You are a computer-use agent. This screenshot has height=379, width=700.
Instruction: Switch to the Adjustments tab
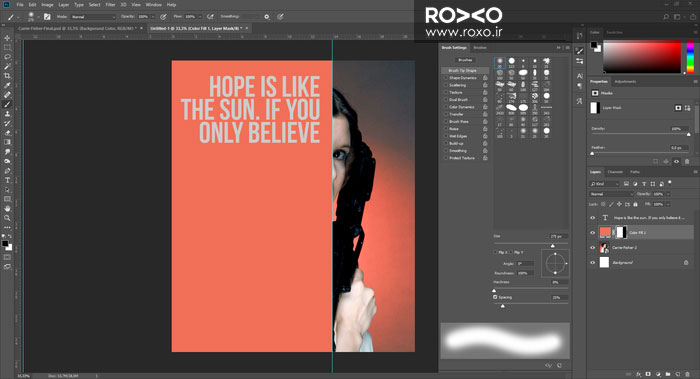(x=625, y=82)
